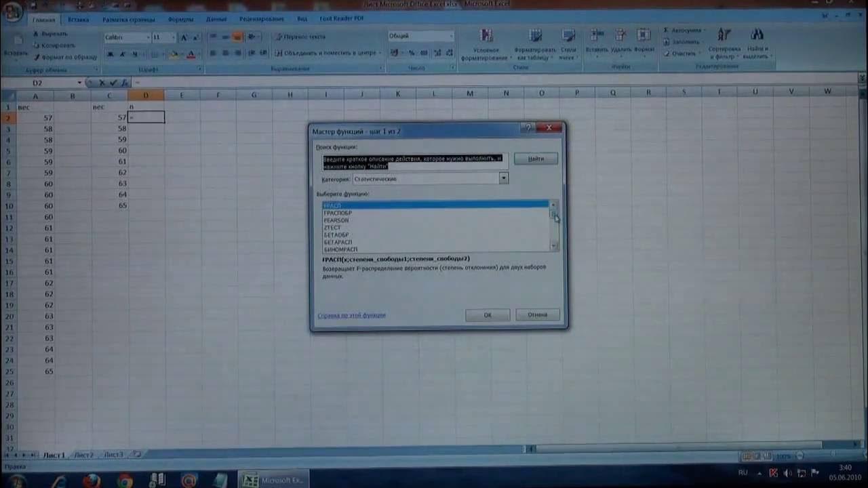The image size is (868, 488).
Task: Open Справка по этой функции link
Action: click(351, 315)
